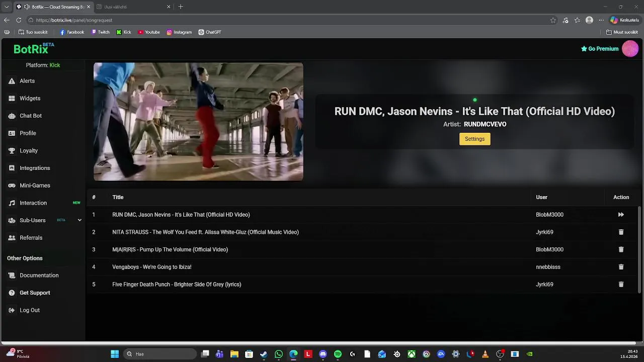The width and height of the screenshot is (644, 362).
Task: Open the Muut suosikit bookmarks folder
Action: click(622, 32)
